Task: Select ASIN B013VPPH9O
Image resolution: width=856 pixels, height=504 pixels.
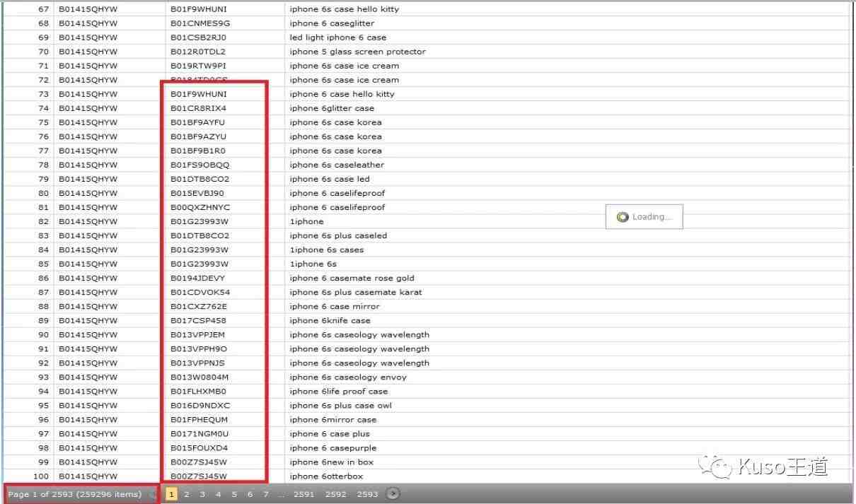Action: pyautogui.click(x=199, y=348)
